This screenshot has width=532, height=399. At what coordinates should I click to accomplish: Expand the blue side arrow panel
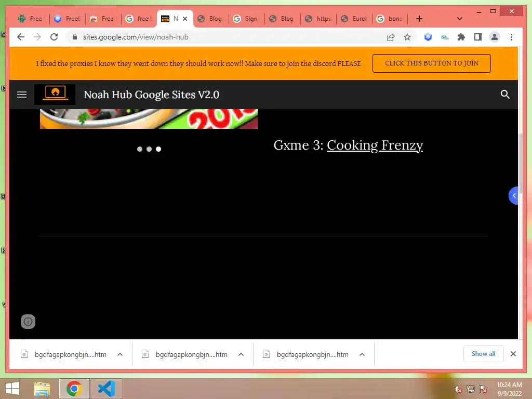pos(513,195)
